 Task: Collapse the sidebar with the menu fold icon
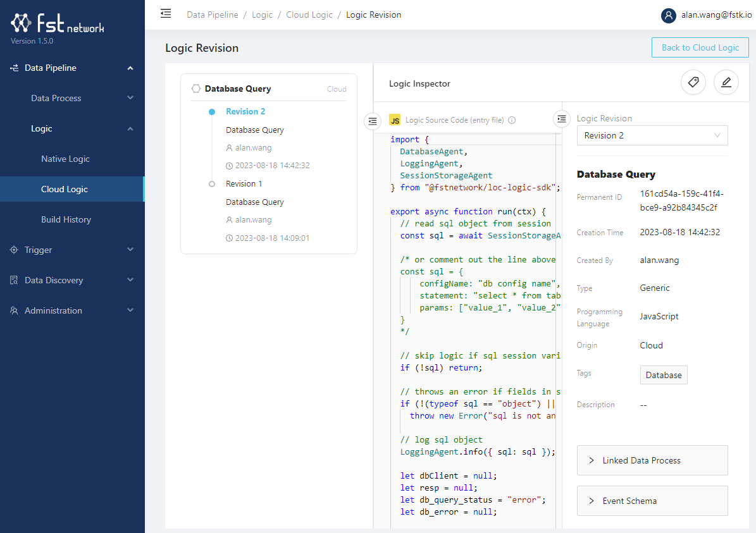(x=166, y=13)
